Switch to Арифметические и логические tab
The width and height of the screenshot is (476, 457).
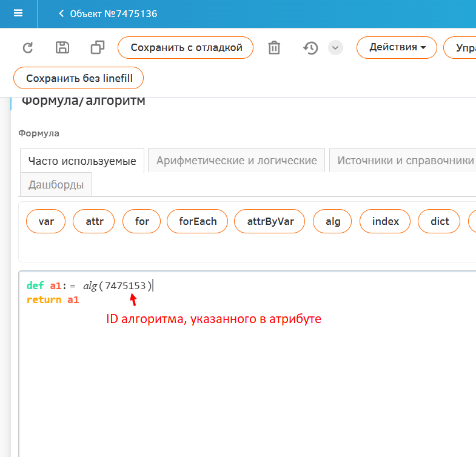[236, 161]
